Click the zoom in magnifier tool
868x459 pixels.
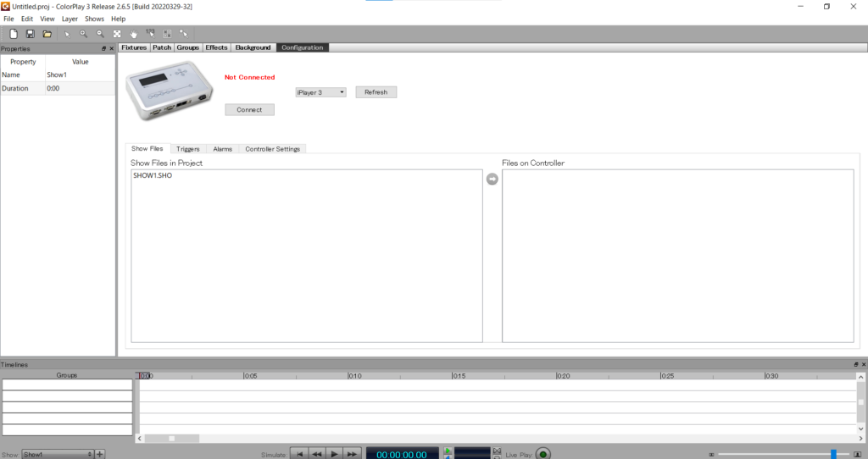tap(83, 34)
